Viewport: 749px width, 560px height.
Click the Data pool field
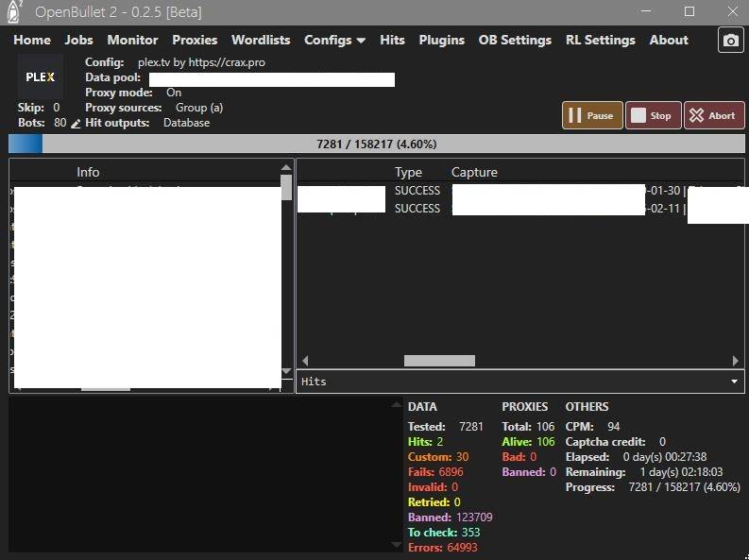[x=272, y=79]
